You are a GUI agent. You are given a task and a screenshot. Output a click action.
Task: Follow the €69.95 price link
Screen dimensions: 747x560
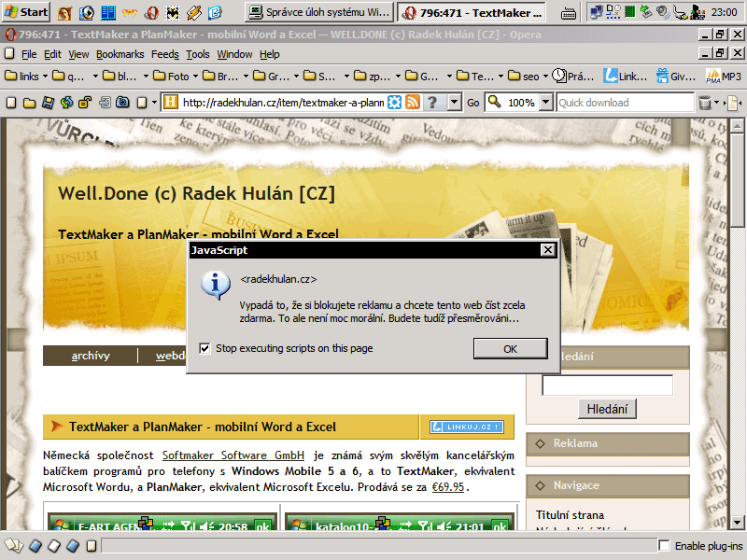pyautogui.click(x=448, y=487)
